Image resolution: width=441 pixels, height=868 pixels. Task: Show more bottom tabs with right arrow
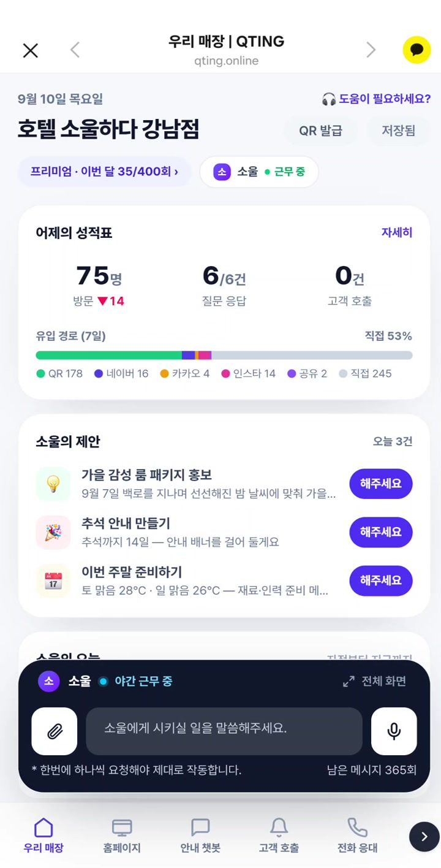[424, 836]
